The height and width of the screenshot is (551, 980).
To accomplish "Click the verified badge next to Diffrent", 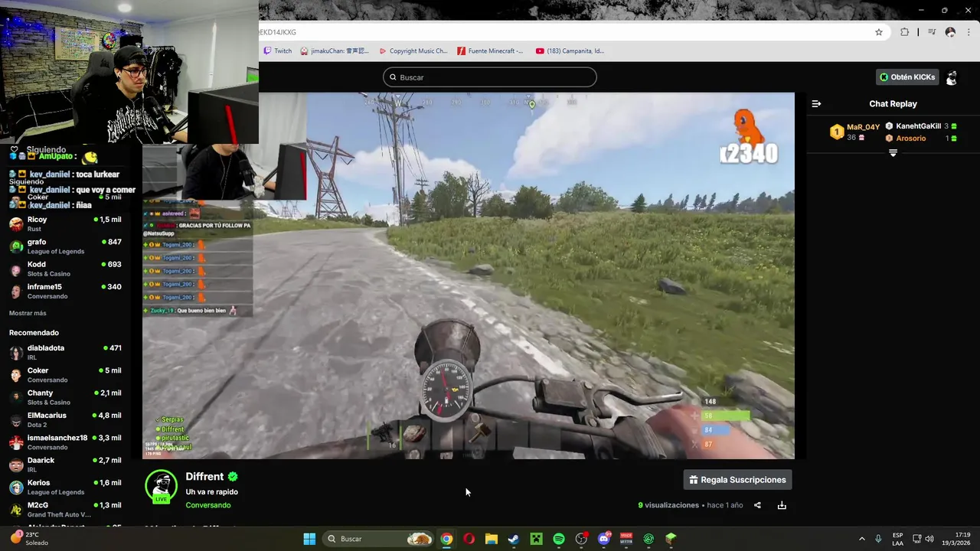I will pyautogui.click(x=233, y=476).
